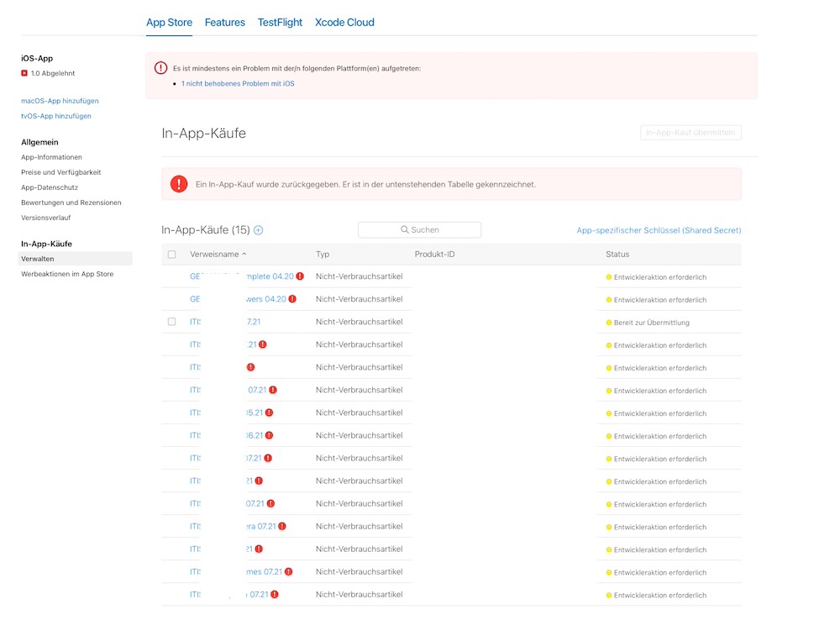
Task: Switch to the TestFlight tab
Action: coord(280,23)
